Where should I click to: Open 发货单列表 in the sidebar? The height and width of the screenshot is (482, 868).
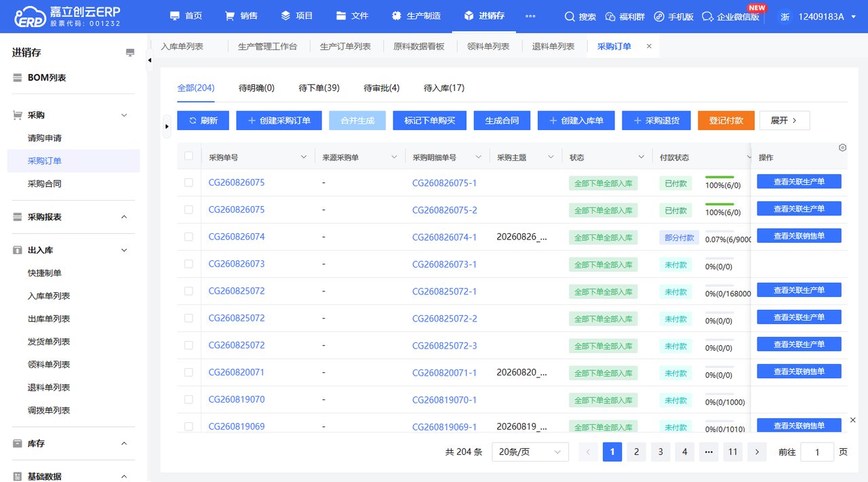tap(49, 342)
